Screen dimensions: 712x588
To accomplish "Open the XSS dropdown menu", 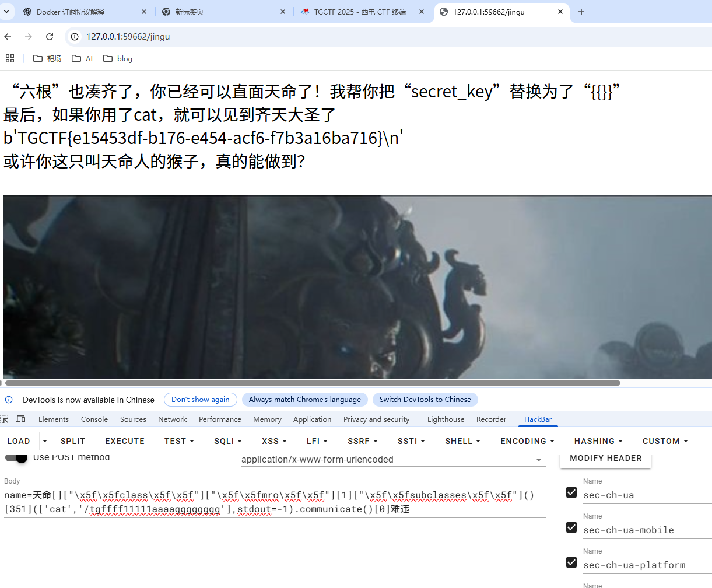I will 275,441.
